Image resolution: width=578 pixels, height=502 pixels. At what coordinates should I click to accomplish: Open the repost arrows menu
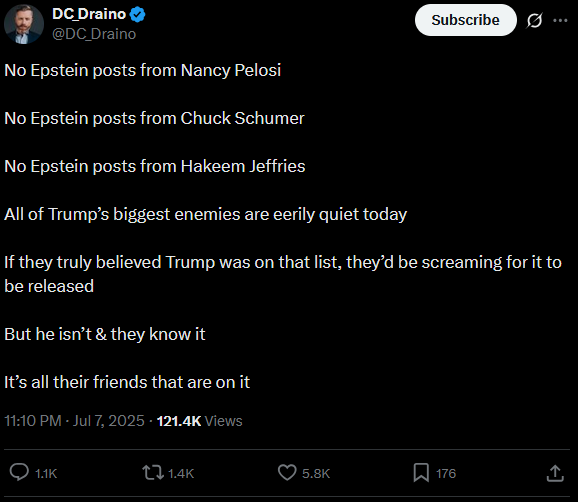tap(153, 473)
